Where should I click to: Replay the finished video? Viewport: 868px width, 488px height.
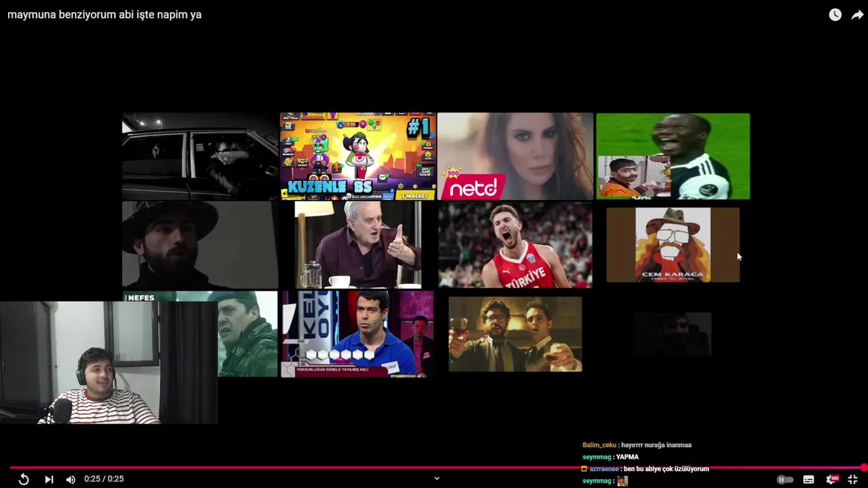point(24,479)
